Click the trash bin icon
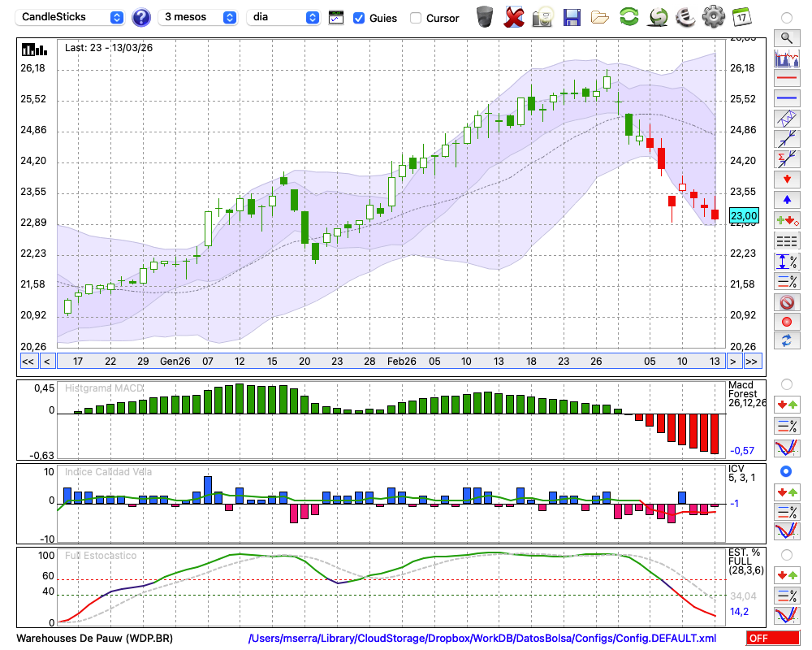 (x=485, y=17)
